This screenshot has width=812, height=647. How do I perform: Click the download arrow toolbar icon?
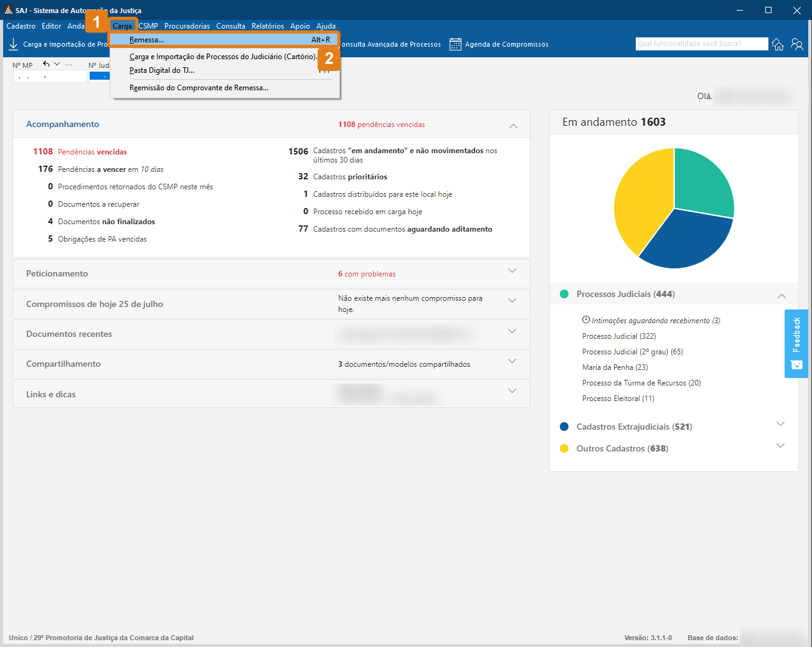click(13, 44)
